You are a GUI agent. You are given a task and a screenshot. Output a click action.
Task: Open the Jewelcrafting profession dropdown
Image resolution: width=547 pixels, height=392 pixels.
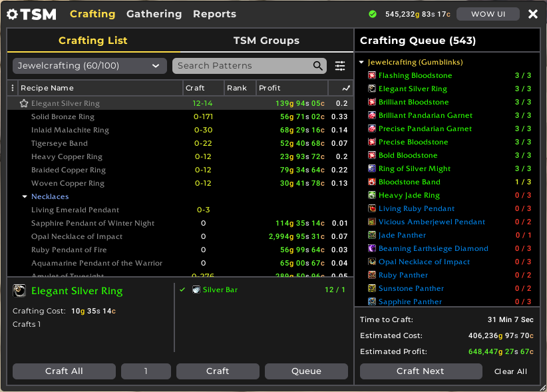[89, 66]
